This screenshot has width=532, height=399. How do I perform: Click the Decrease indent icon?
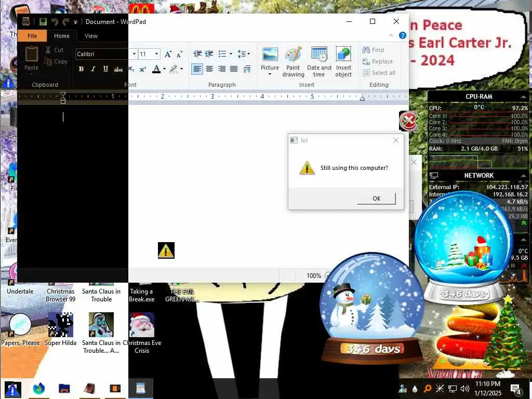197,54
